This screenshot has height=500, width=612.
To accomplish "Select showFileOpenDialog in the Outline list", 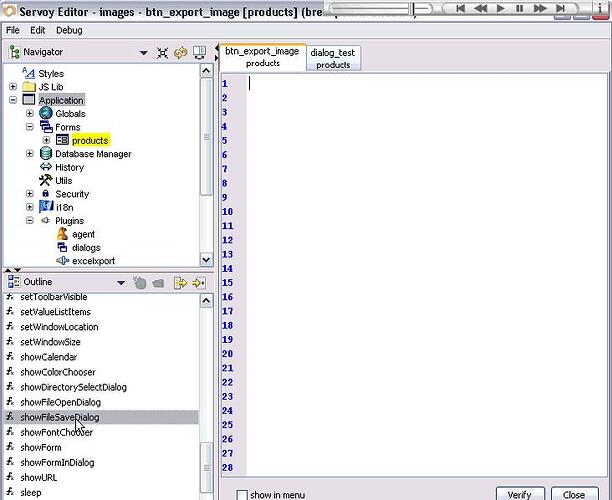I will point(101,402).
